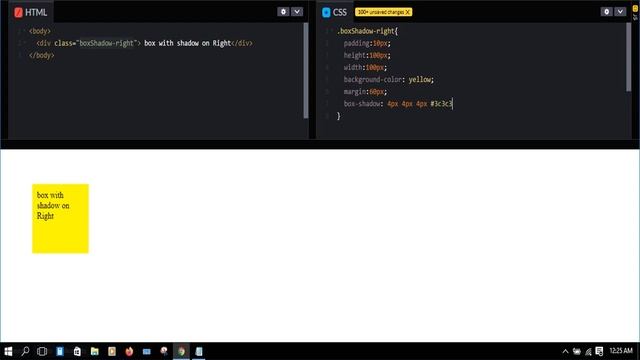Open the blue pinned app after Task View
The width and height of the screenshot is (640, 360).
(x=60, y=351)
